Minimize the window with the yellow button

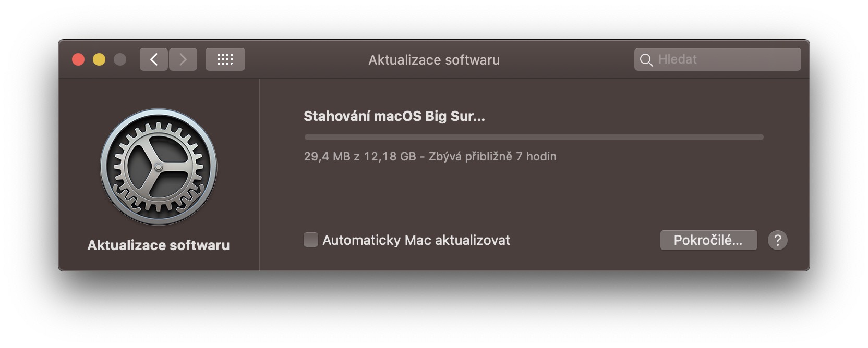point(99,59)
